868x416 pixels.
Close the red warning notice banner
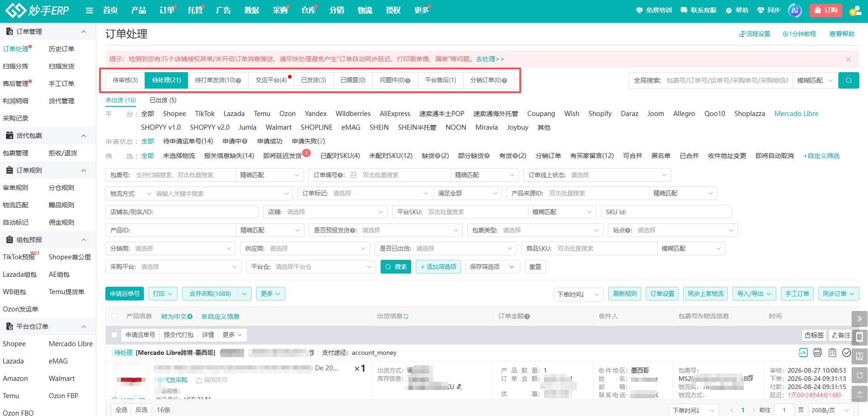tap(848, 59)
